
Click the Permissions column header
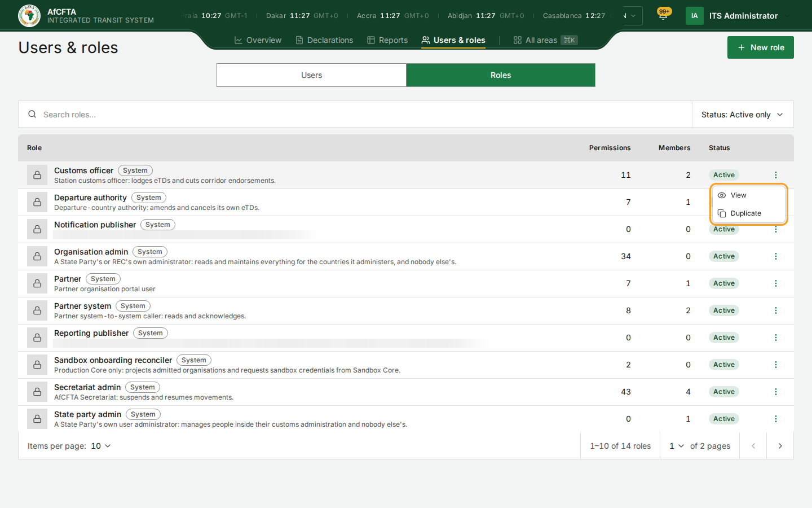tap(610, 148)
